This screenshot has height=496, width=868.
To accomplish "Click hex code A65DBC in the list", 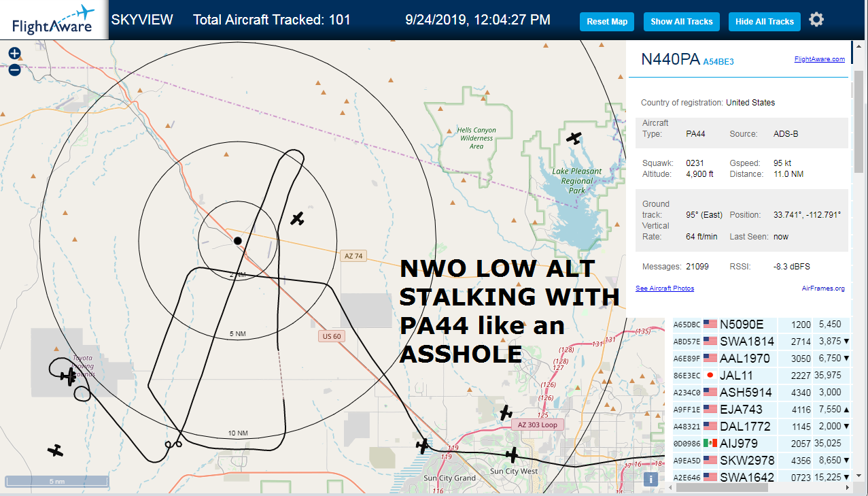I will (x=687, y=325).
